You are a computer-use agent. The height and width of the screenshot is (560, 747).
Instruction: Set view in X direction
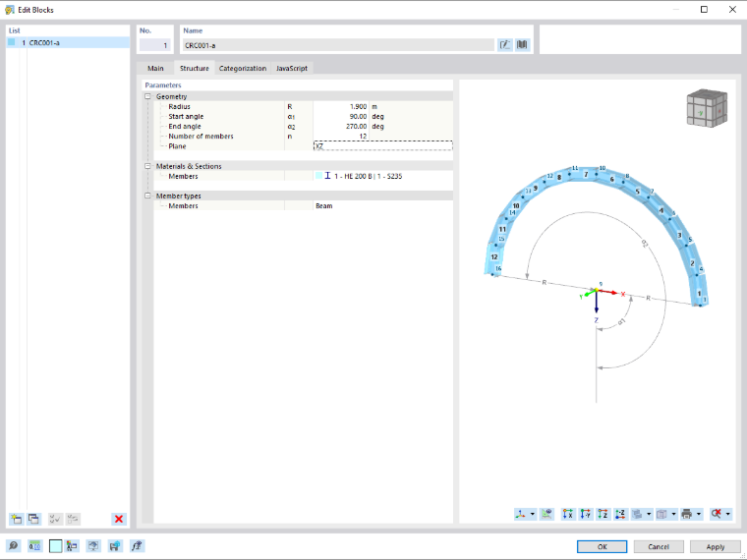568,514
